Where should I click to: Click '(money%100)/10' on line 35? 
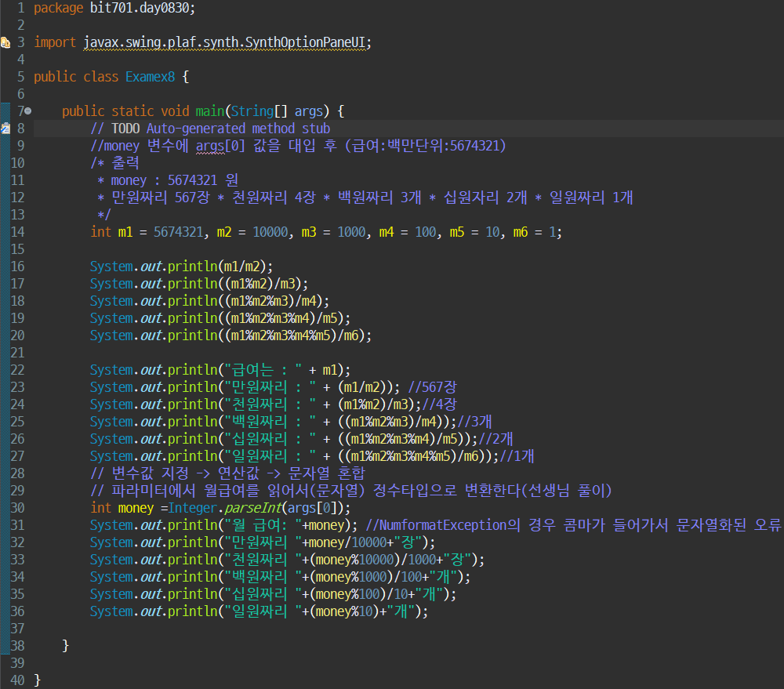tap(358, 594)
